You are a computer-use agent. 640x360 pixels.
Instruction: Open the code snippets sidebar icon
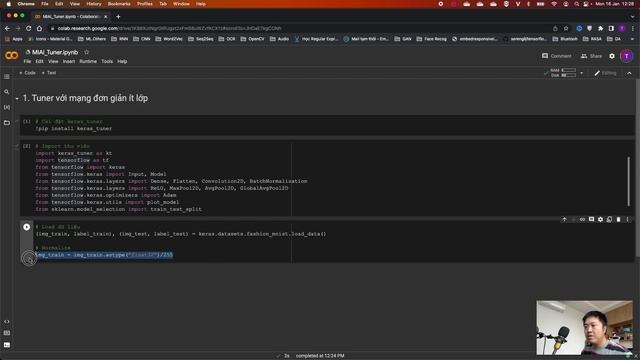click(7, 322)
